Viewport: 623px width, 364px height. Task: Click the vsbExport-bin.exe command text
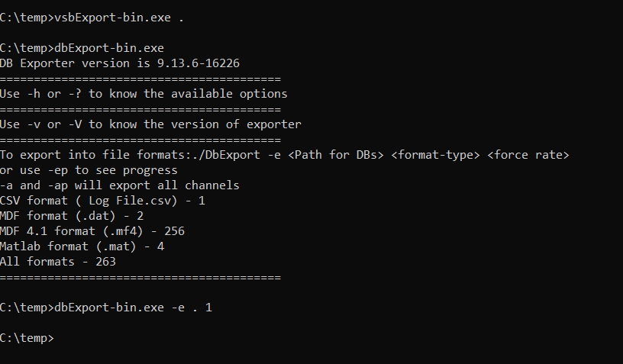[x=113, y=17]
